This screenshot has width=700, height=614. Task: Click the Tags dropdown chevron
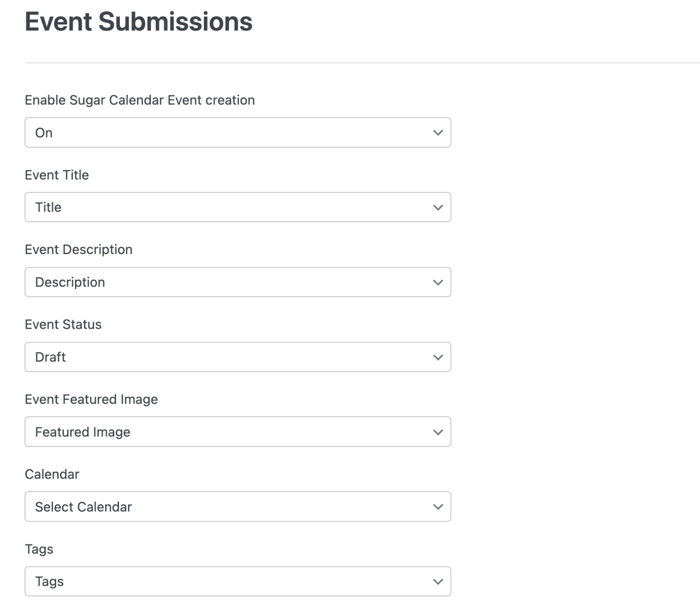coord(438,582)
